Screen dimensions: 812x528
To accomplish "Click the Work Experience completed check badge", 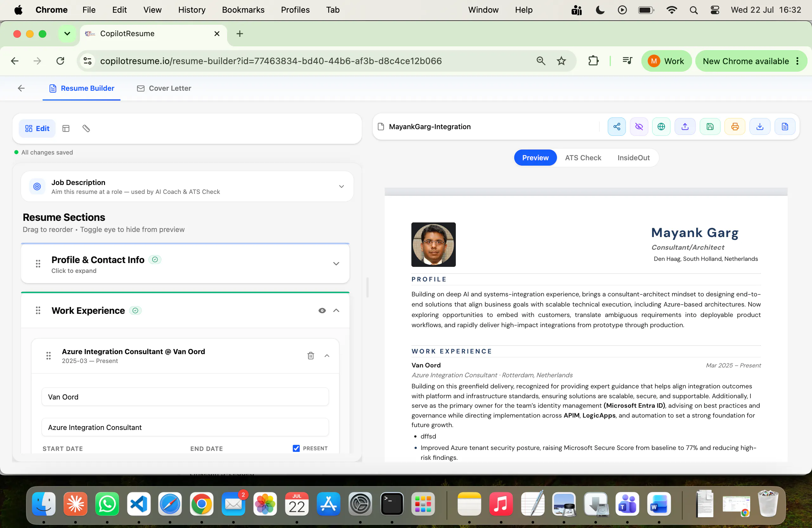I will [x=135, y=311].
